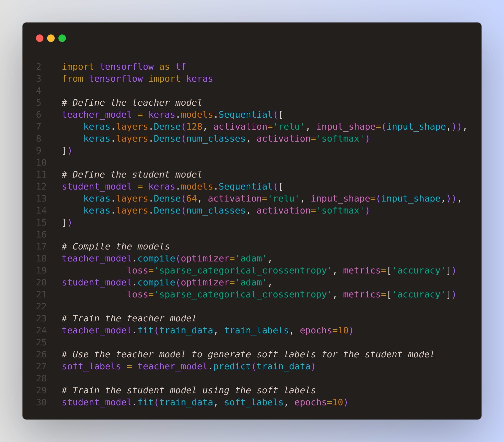Click the number 128 in Dense layer

click(x=194, y=127)
